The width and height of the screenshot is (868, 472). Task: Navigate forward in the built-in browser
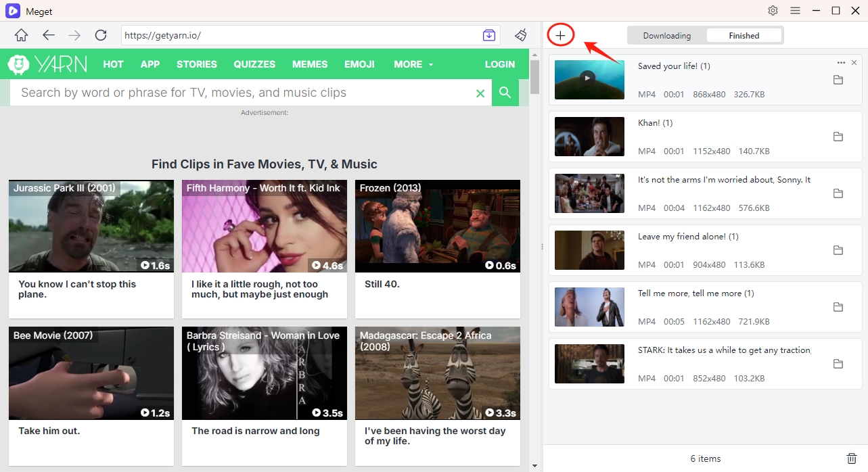pyautogui.click(x=74, y=35)
